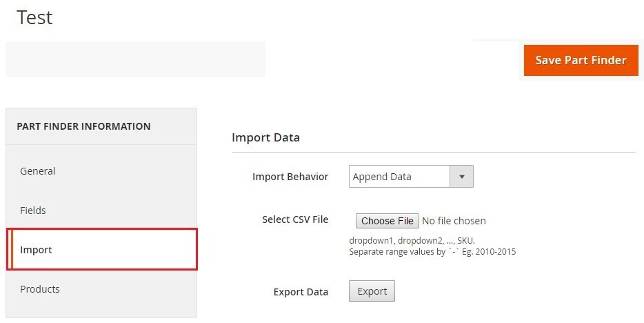
Task: Click the Save Part Finder button
Action: coord(581,60)
